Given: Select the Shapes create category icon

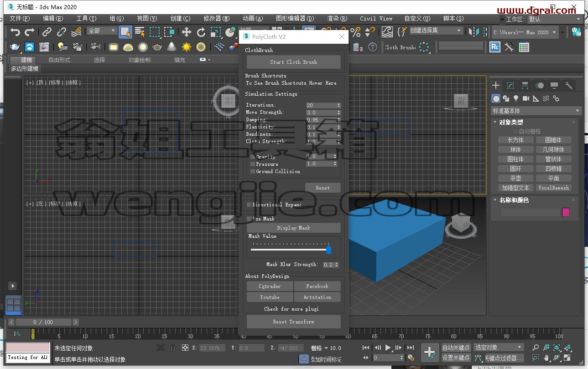Looking at the screenshot, I should coord(506,98).
